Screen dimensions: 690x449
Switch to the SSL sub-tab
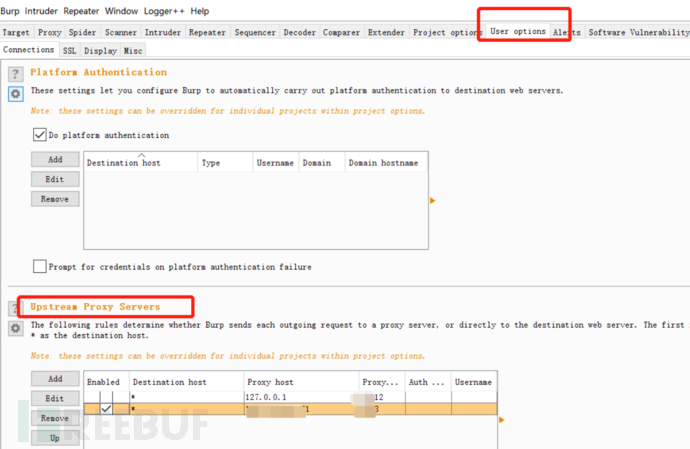coord(69,49)
